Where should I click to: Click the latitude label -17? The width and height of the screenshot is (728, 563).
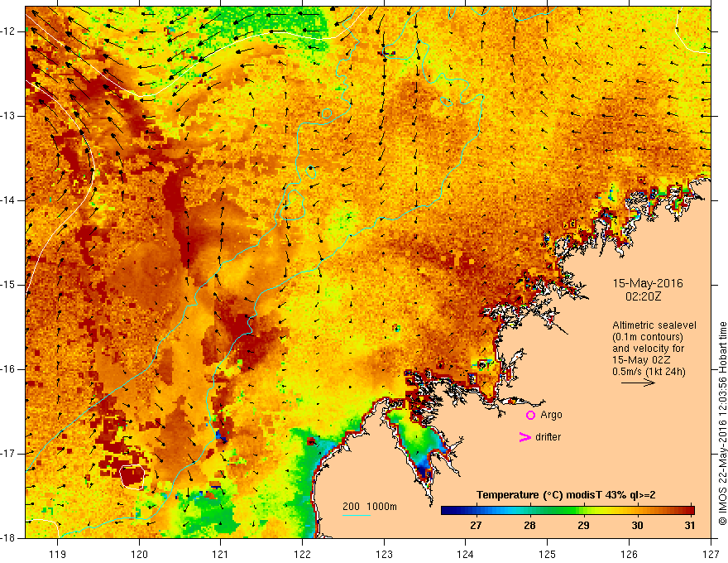8,454
